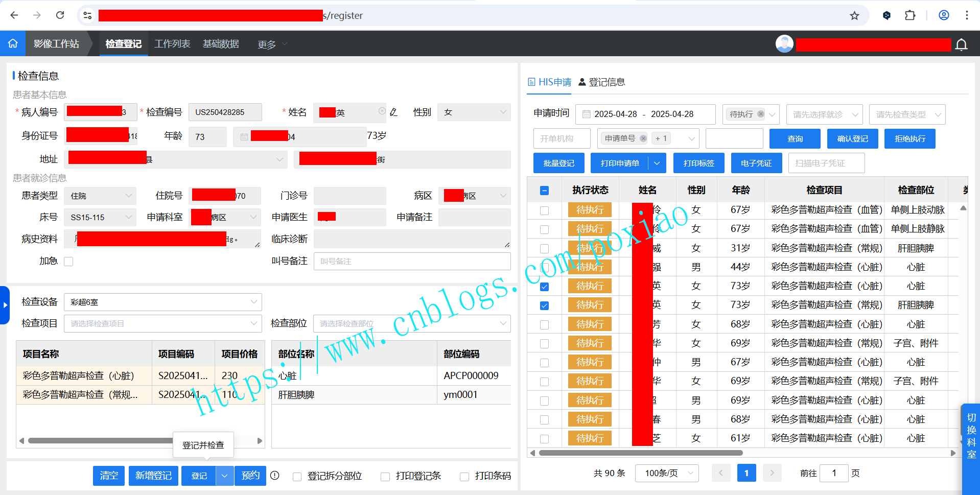Screen dimensions: 980x495
Task: Click the items table horizontal scrollbar
Action: pyautogui.click(x=101, y=440)
